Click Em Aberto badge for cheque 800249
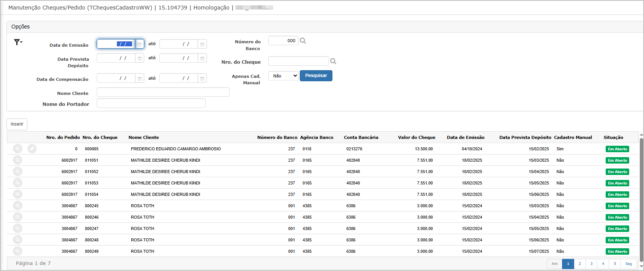The image size is (644, 271). [x=617, y=252]
